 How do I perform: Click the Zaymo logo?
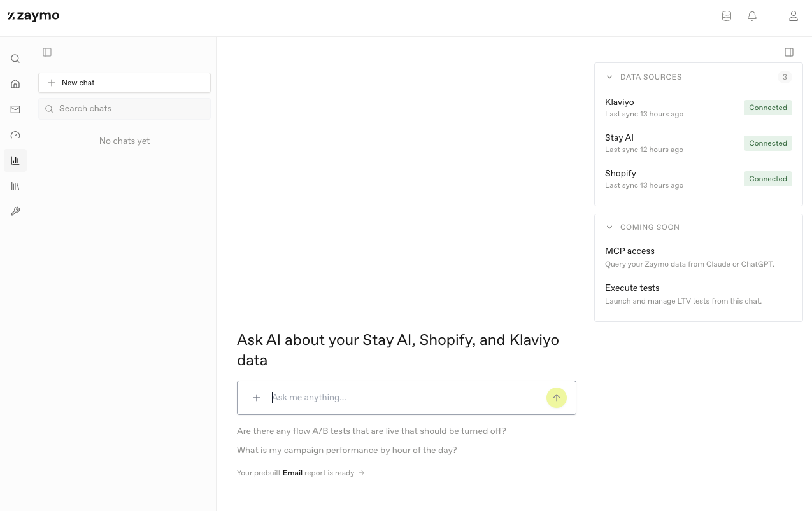click(x=33, y=16)
